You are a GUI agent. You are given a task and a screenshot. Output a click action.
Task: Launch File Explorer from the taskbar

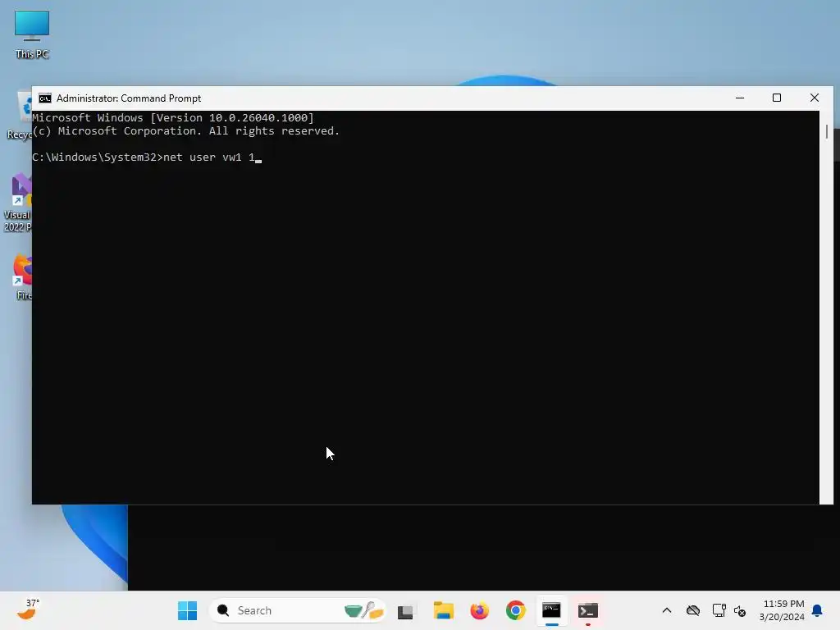tap(443, 610)
